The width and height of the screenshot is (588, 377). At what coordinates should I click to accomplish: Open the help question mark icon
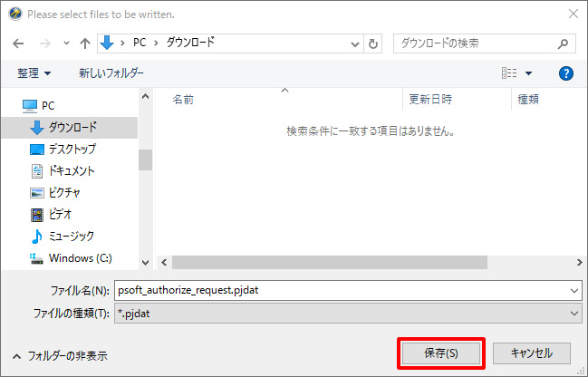click(566, 73)
